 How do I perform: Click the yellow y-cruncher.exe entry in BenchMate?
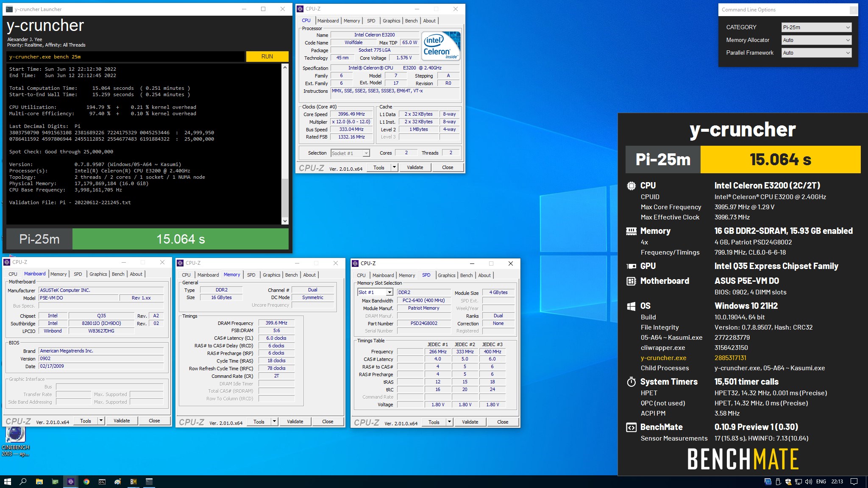coord(664,358)
